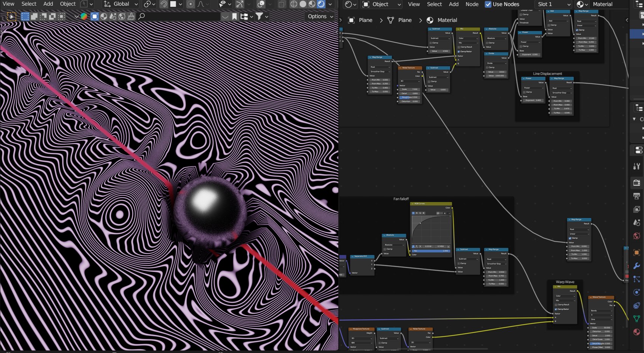Toggle X-ray view icon
The height and width of the screenshot is (353, 644).
click(282, 4)
